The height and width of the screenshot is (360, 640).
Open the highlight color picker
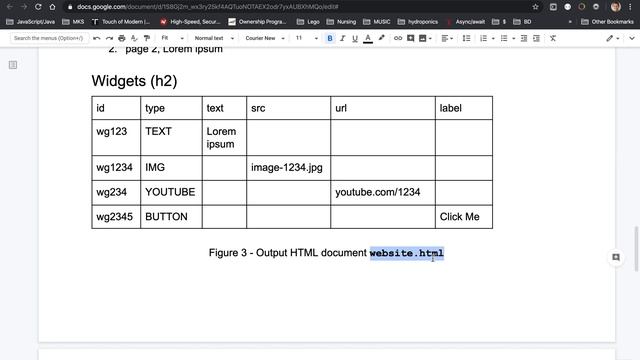(381, 38)
